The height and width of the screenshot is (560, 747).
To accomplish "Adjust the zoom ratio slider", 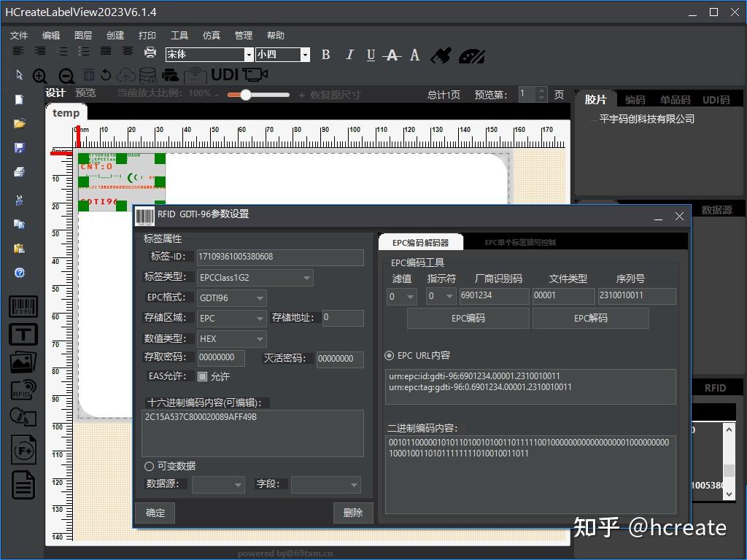I will click(x=246, y=94).
